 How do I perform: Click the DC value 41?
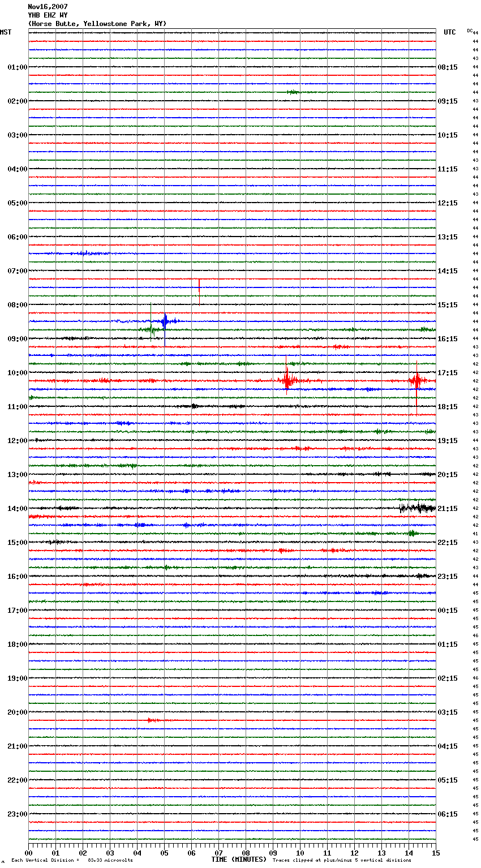click(x=475, y=534)
